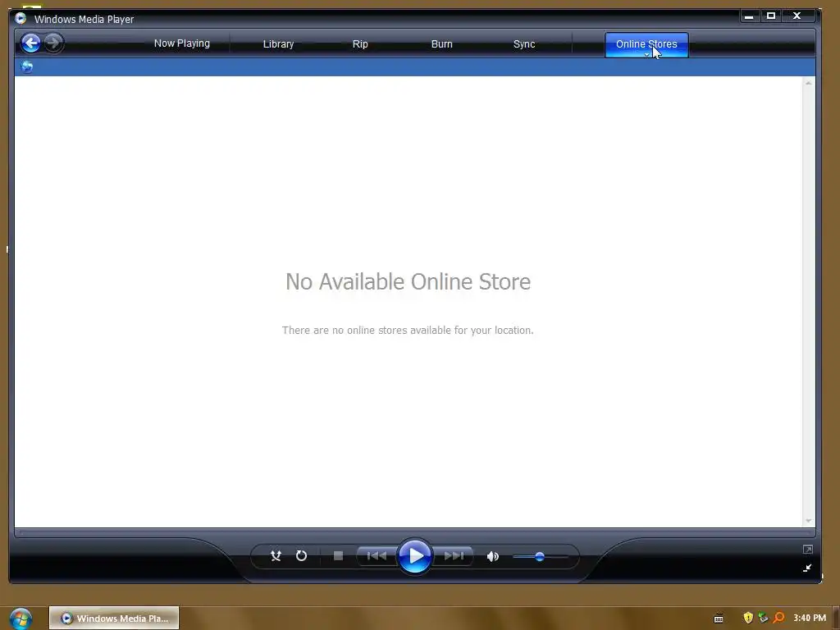Screen dimensions: 840x630
Task: Click the globe icon in blue bar
Action: tap(27, 67)
